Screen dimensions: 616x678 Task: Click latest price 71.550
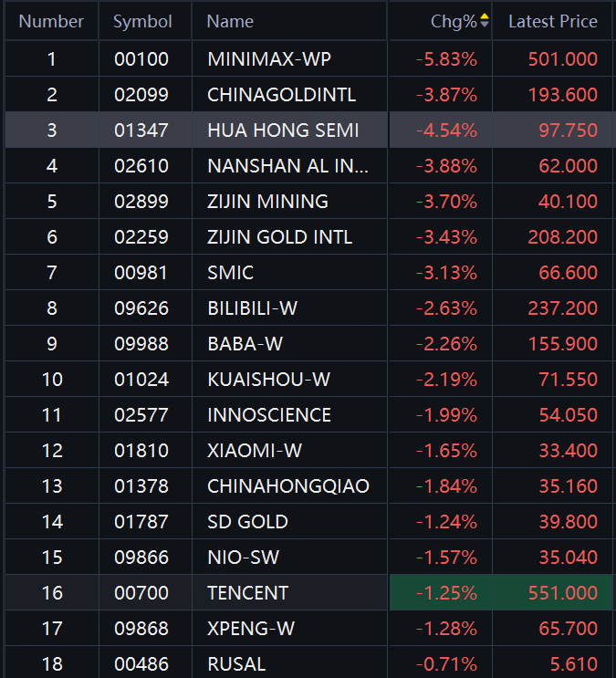click(x=568, y=380)
